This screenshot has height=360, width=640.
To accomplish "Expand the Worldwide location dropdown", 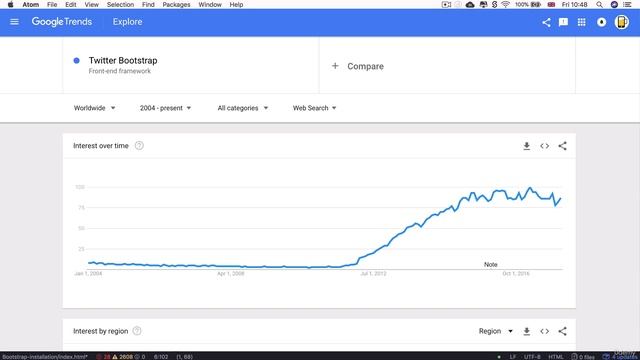I will pos(94,108).
